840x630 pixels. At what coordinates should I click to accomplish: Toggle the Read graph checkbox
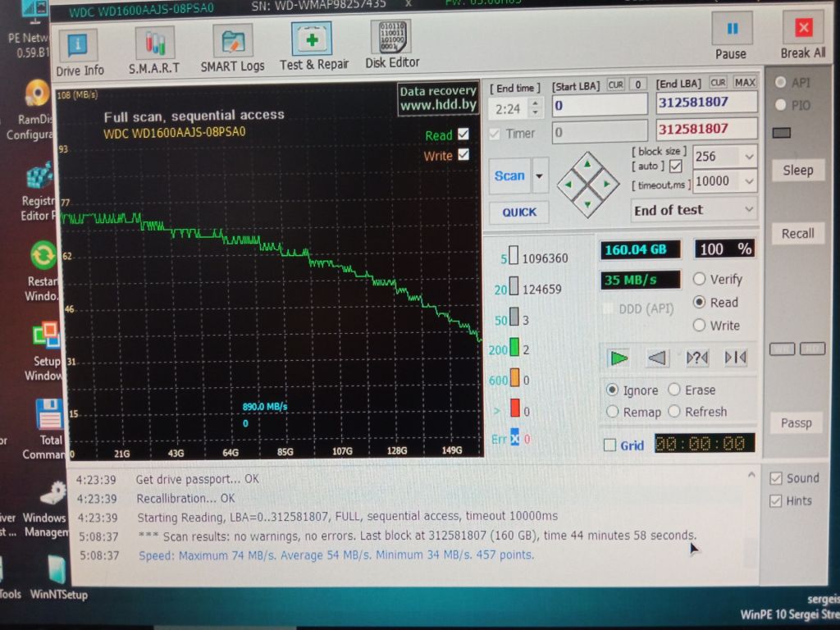click(x=463, y=134)
